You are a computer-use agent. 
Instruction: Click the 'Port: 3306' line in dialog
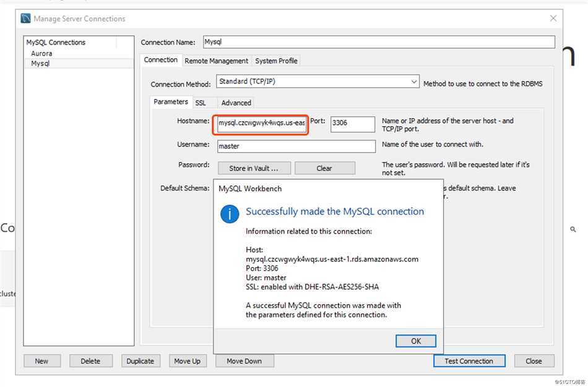262,268
